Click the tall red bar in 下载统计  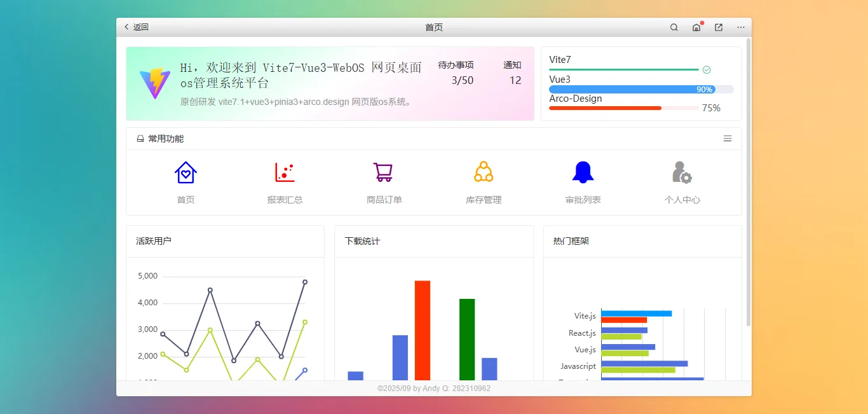423,331
